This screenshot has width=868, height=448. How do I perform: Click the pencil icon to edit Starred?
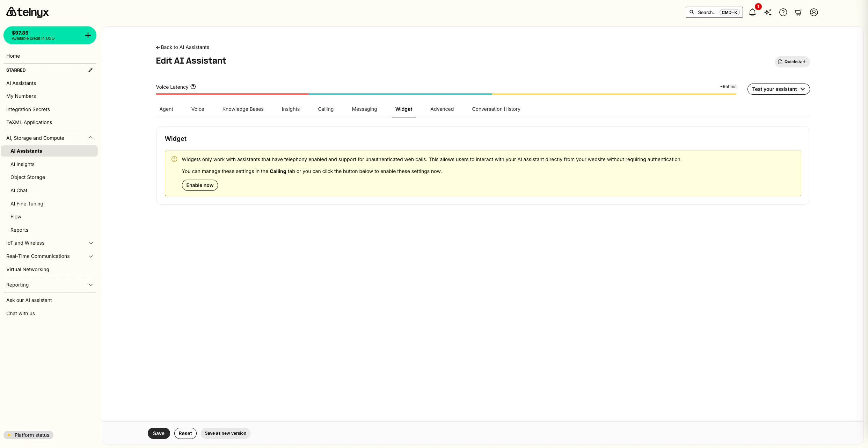(90, 70)
